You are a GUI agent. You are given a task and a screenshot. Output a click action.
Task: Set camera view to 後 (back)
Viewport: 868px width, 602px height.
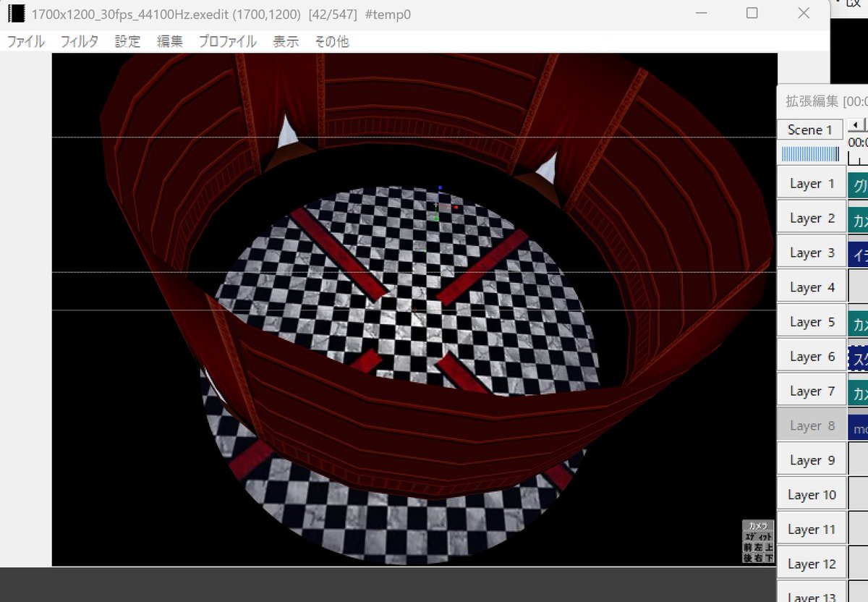748,557
